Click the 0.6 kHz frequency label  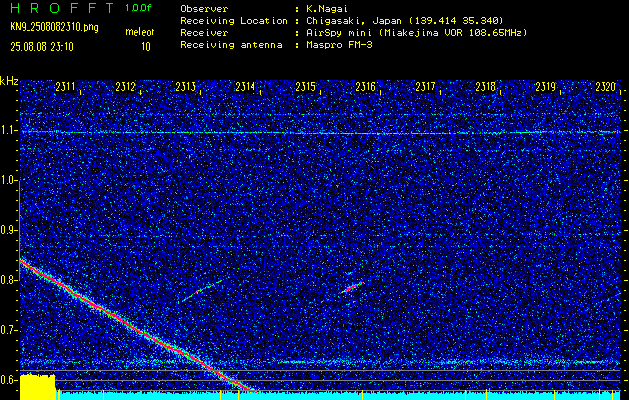click(x=8, y=380)
